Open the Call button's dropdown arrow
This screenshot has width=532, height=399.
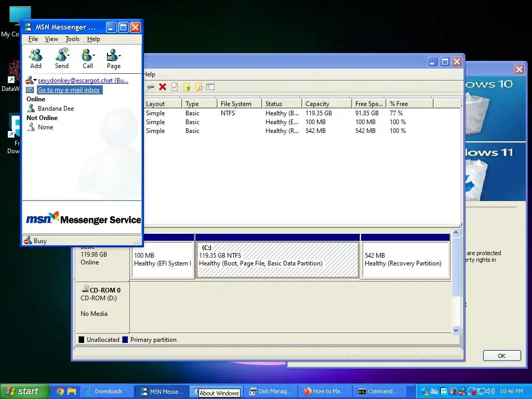click(94, 55)
